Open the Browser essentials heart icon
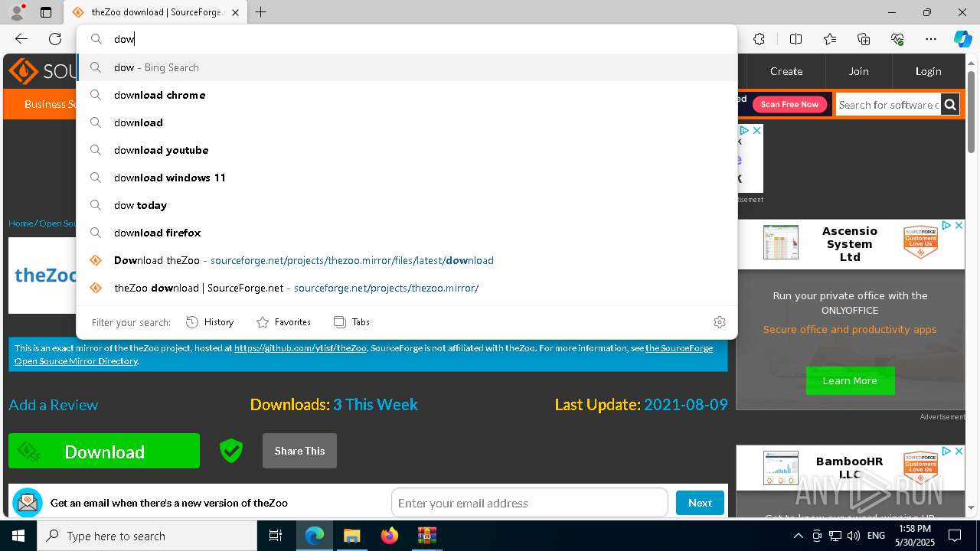The width and height of the screenshot is (980, 551). click(x=897, y=39)
